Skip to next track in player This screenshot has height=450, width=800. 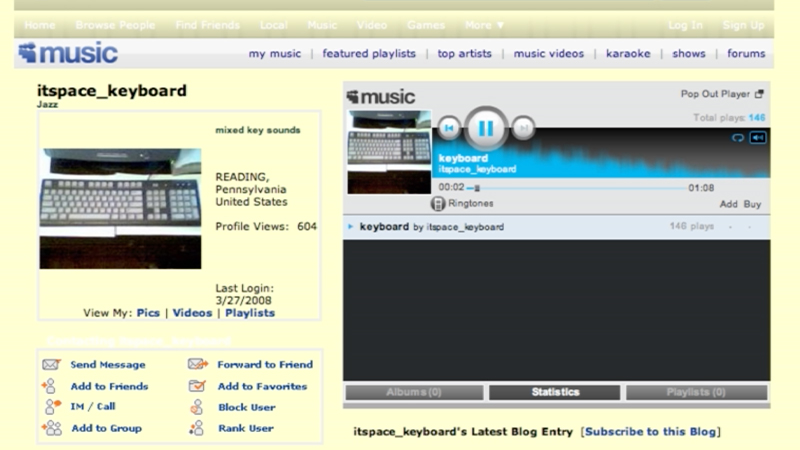pos(523,128)
